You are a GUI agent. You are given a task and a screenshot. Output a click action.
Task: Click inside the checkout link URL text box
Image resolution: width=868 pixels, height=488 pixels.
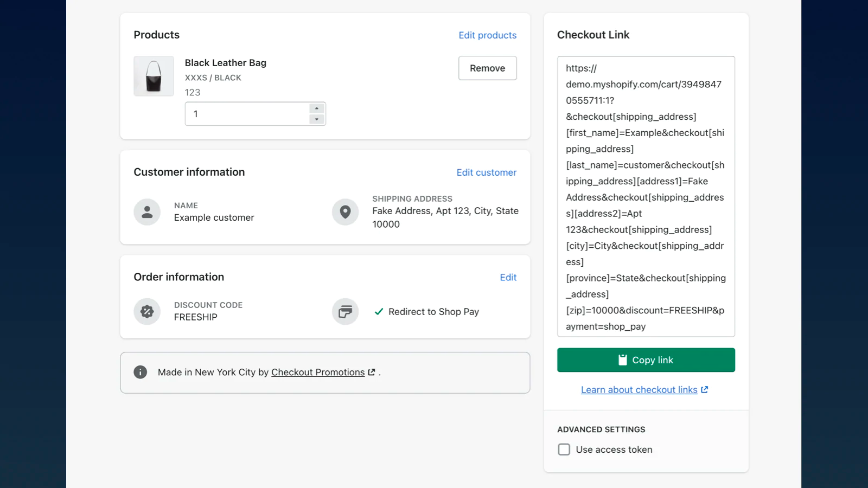[646, 196]
